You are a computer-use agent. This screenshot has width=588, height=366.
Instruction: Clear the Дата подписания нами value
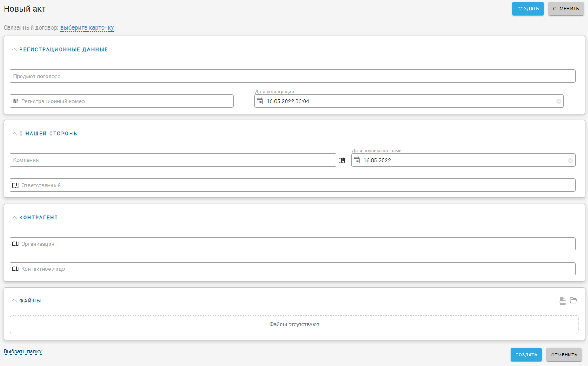coord(571,161)
